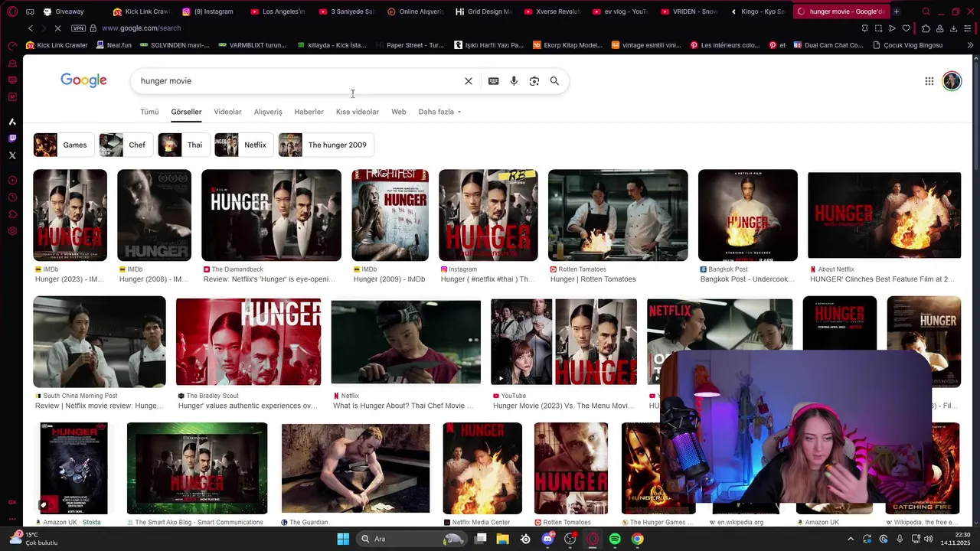Open The Guardian image result

coord(355,468)
